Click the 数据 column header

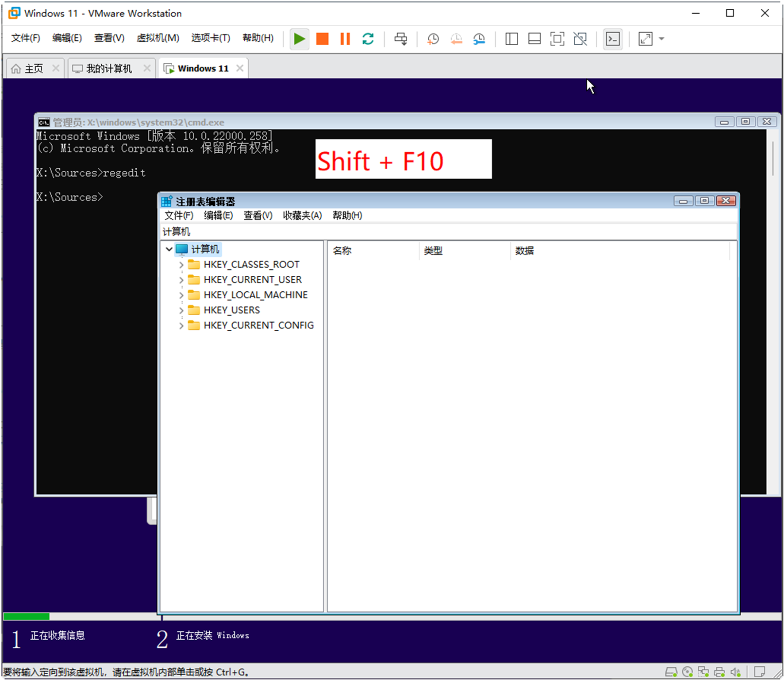click(x=620, y=251)
